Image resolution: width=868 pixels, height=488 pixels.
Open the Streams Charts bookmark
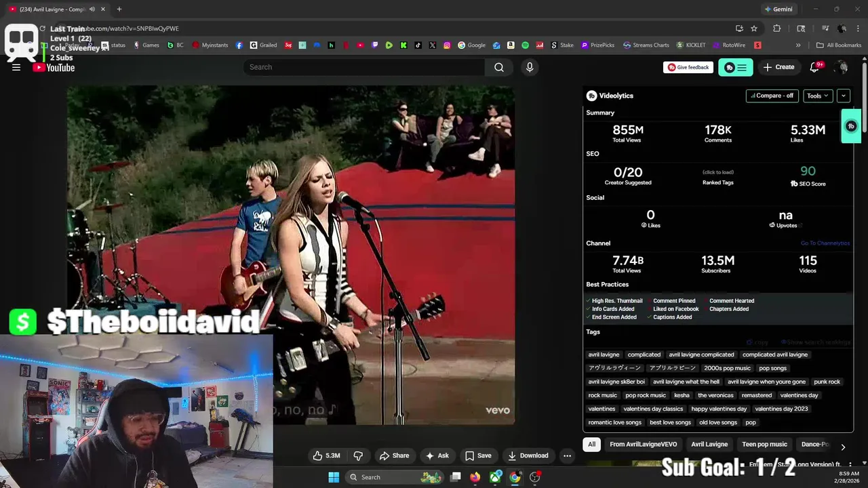click(646, 45)
